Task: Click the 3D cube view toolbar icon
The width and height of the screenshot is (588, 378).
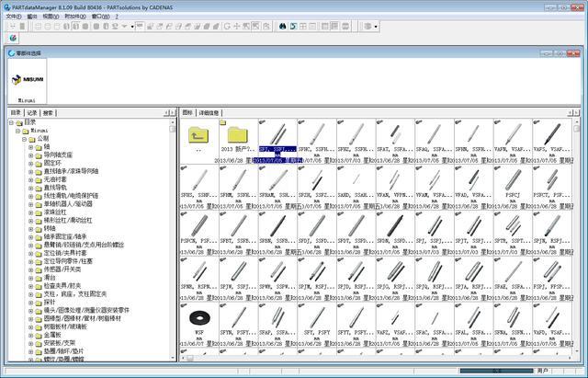Action: pos(368,27)
